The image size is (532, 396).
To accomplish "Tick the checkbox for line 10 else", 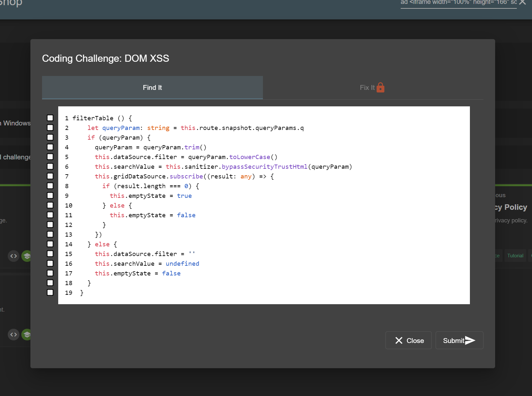I will pos(50,205).
